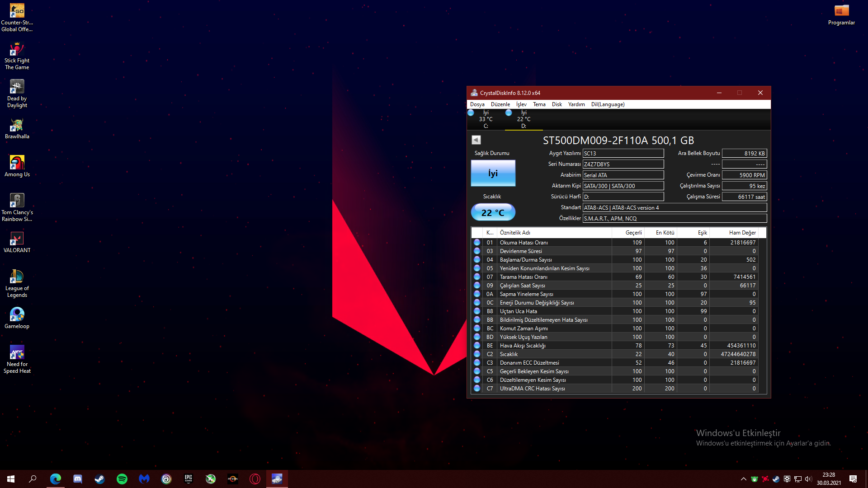Open Discord from the taskbar
The width and height of the screenshot is (868, 488).
click(x=78, y=479)
